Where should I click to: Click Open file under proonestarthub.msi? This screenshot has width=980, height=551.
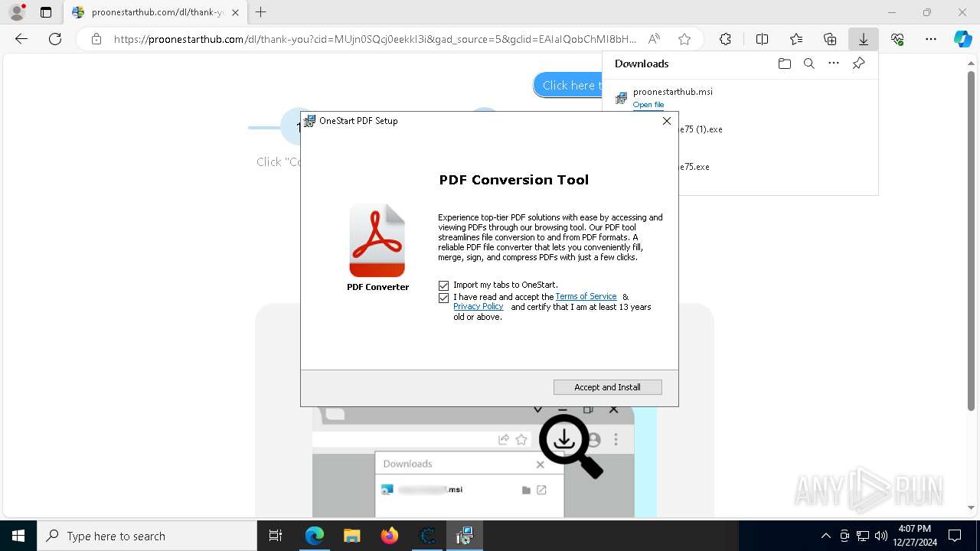[648, 105]
